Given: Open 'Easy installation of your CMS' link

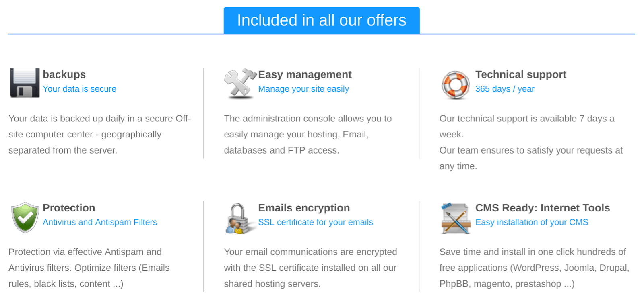Looking at the screenshot, I should tap(532, 222).
